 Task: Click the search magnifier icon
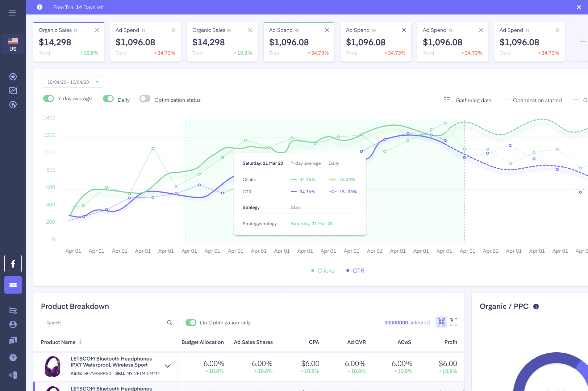click(x=170, y=323)
